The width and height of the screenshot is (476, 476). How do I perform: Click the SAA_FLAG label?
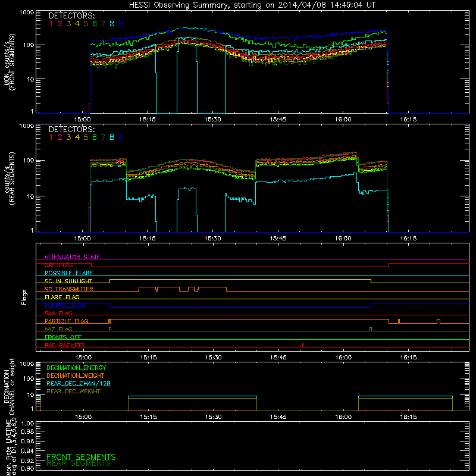58,313
